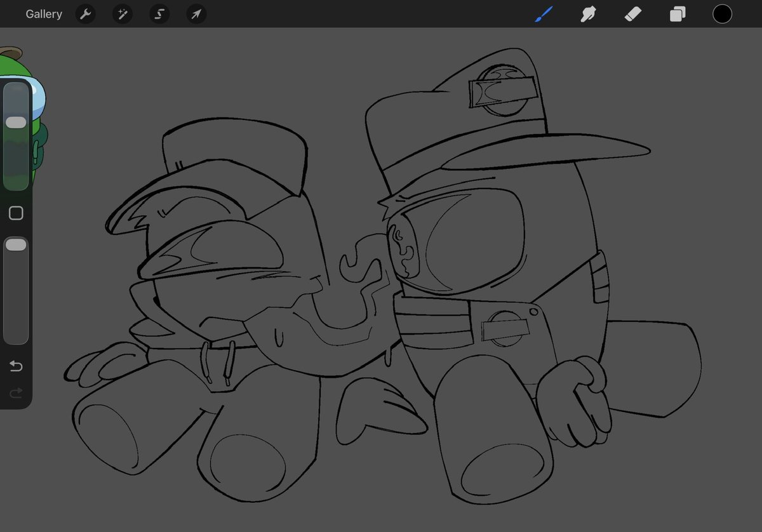Open the black color picker circle
762x532 pixels.
[722, 14]
